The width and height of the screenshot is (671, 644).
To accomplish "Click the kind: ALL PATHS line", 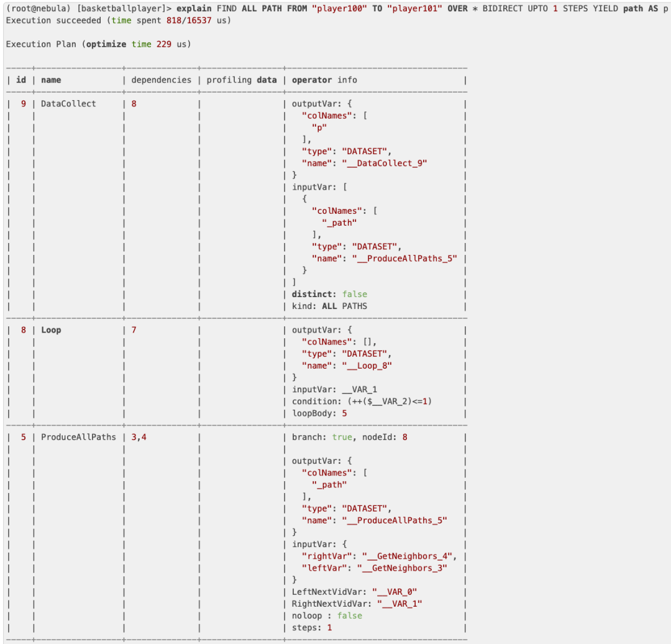I will (329, 306).
